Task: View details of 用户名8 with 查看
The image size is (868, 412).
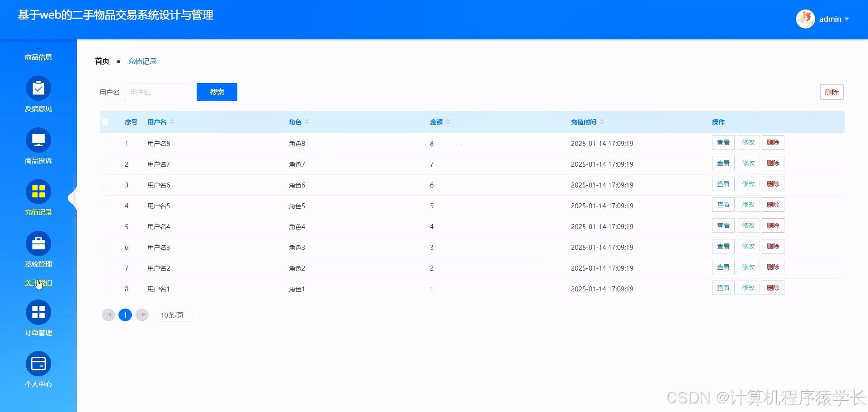Action: [723, 142]
